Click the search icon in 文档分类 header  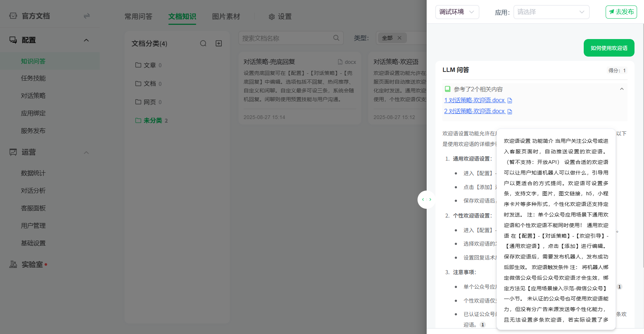coord(203,43)
